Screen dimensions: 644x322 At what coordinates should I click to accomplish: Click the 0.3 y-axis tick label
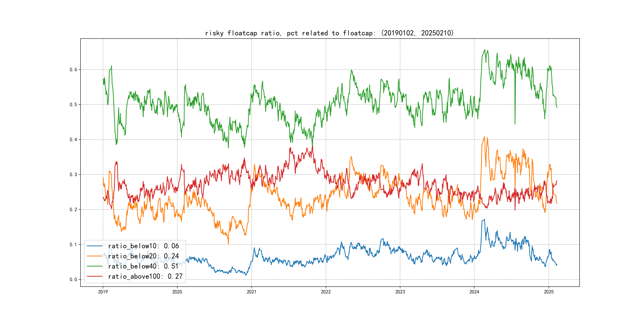point(73,175)
